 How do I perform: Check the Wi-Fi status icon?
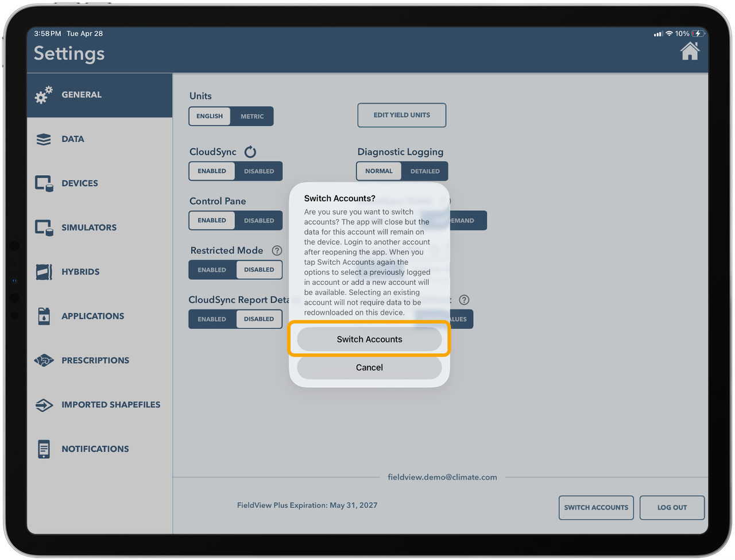[669, 33]
